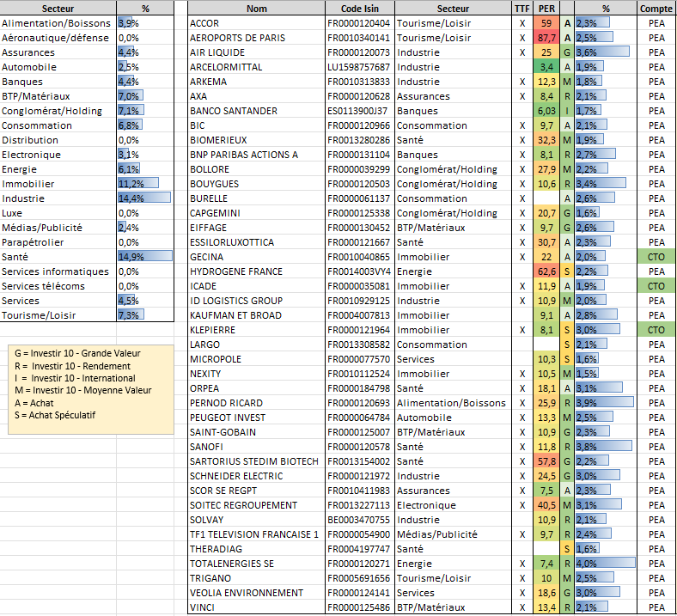The image size is (677, 616).
Task: Select the CTO cell in GECINA row
Action: 656,257
